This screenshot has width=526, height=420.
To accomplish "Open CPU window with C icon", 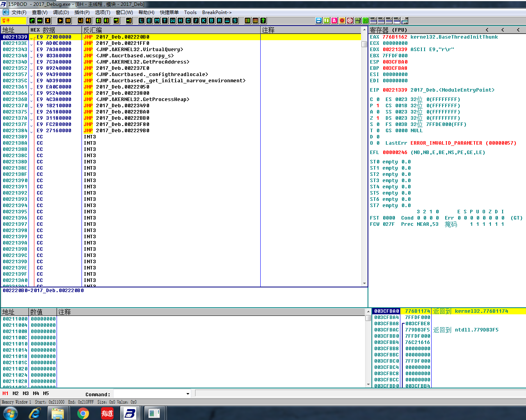I will point(188,20).
